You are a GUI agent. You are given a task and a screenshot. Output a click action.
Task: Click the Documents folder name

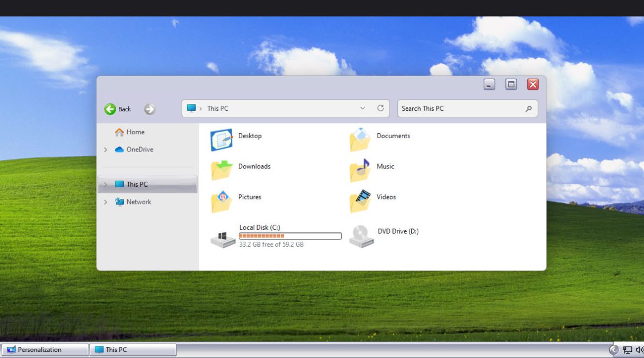point(393,135)
